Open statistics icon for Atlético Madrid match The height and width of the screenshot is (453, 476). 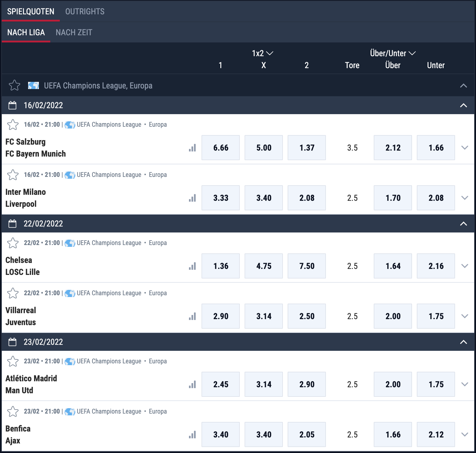pos(192,385)
